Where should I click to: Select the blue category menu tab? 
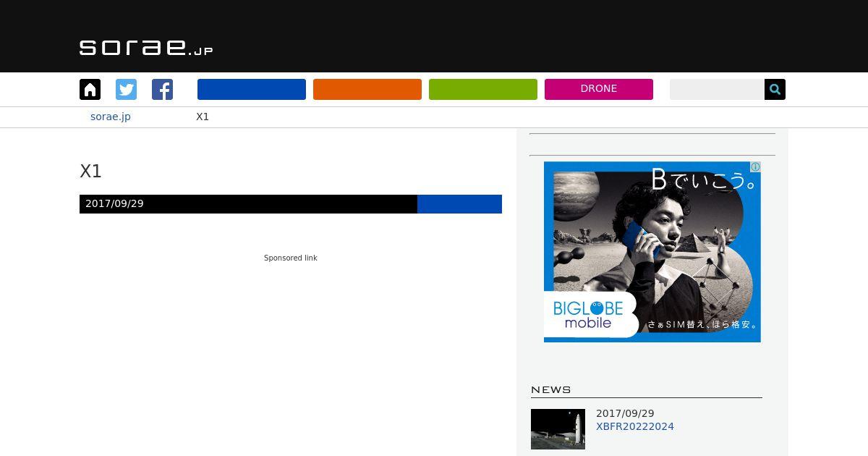click(252, 89)
